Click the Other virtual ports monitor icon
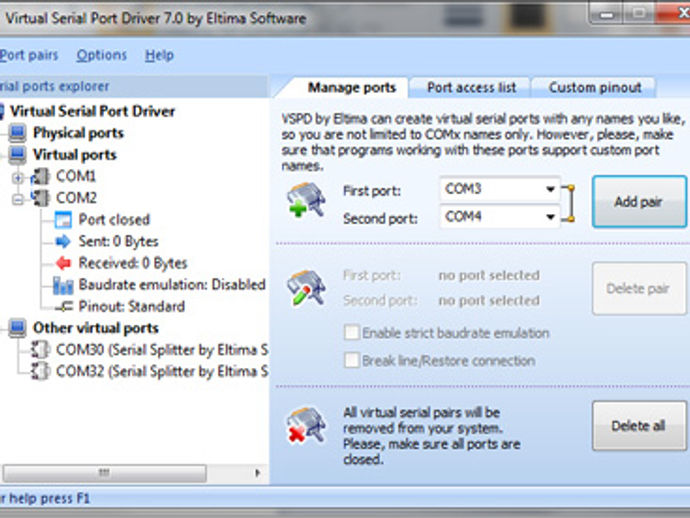This screenshot has width=690, height=518. point(18,328)
